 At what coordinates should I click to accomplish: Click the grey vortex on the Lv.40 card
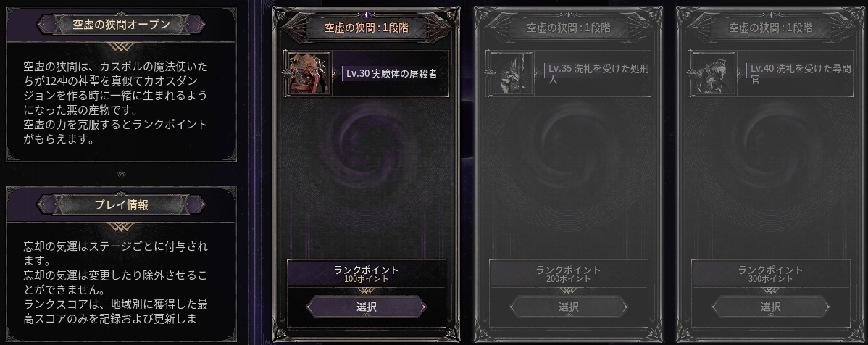tap(771, 141)
